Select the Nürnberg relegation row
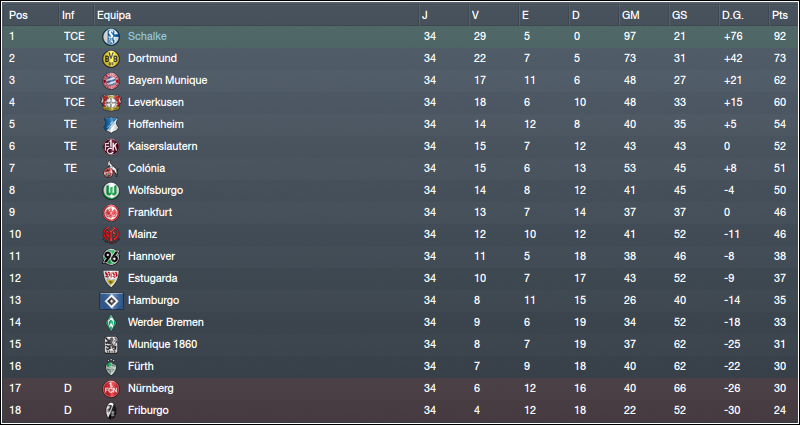This screenshot has height=425, width=800. click(x=400, y=388)
